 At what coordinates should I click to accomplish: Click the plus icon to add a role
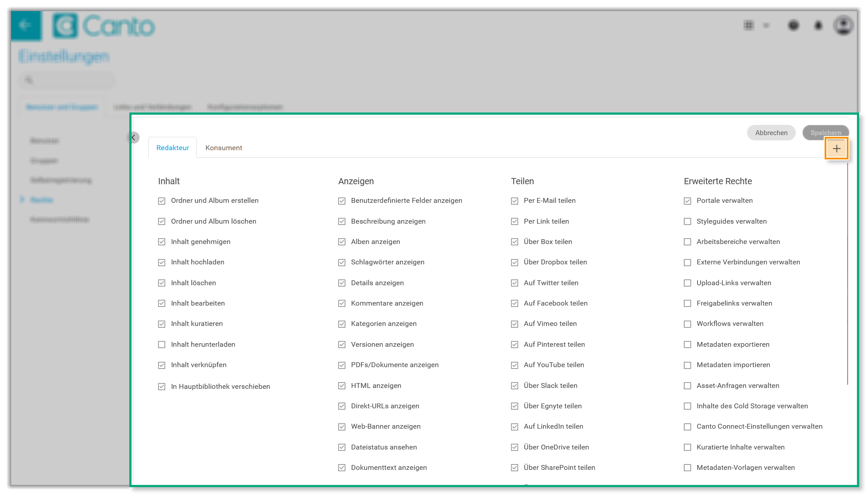837,148
